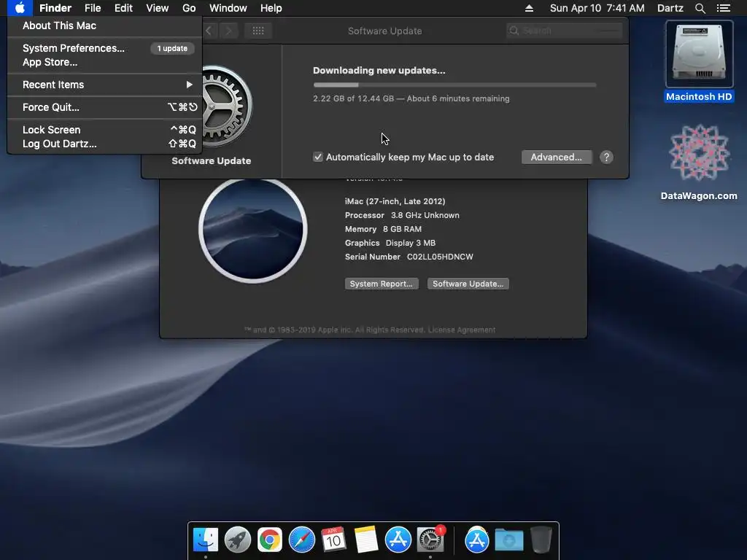Viewport: 747px width, 560px height.
Task: Click the Memory 8 GB RAM row
Action: [x=383, y=229]
